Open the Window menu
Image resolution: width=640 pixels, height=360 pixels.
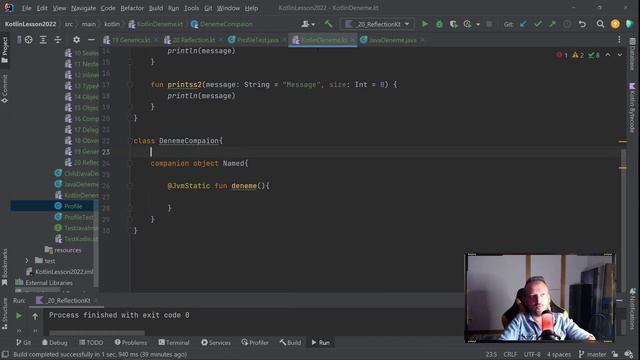pos(228,8)
